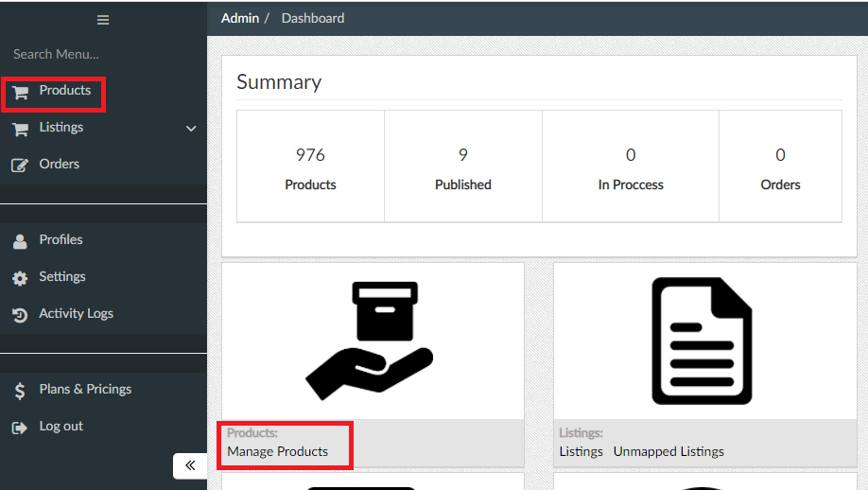The width and height of the screenshot is (868, 490).
Task: Click the Log out arrow icon
Action: click(x=20, y=428)
